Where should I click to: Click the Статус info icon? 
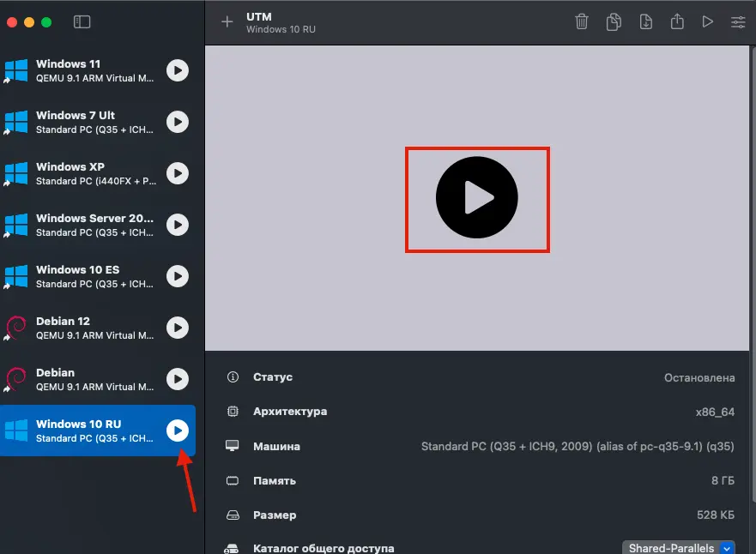233,376
